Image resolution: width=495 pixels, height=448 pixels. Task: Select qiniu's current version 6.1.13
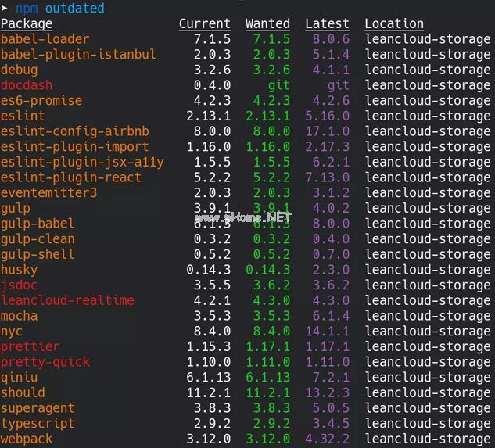click(208, 377)
